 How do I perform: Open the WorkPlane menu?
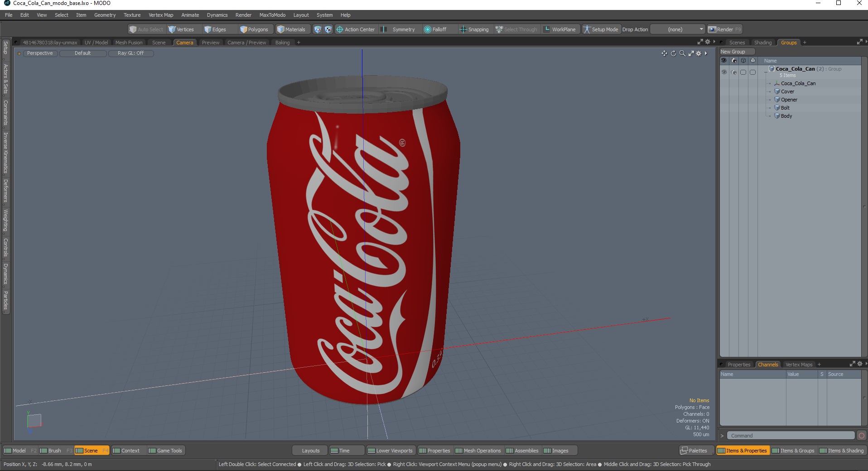pos(560,29)
